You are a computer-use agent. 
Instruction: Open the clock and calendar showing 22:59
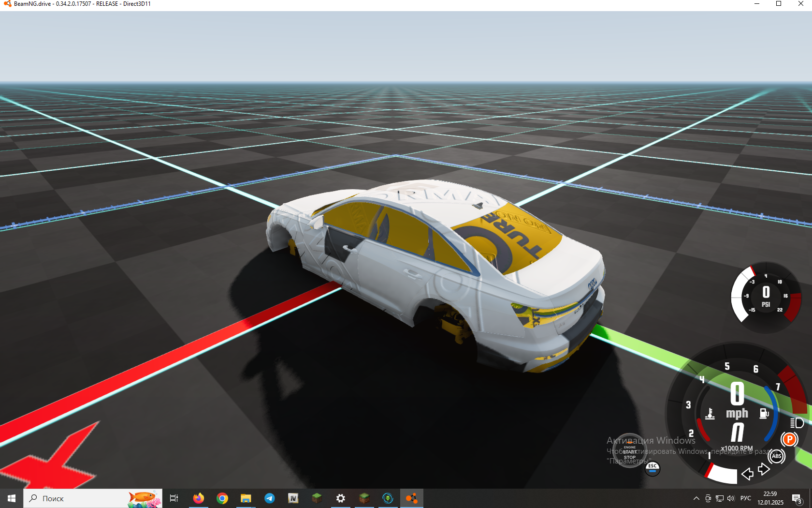tap(770, 498)
